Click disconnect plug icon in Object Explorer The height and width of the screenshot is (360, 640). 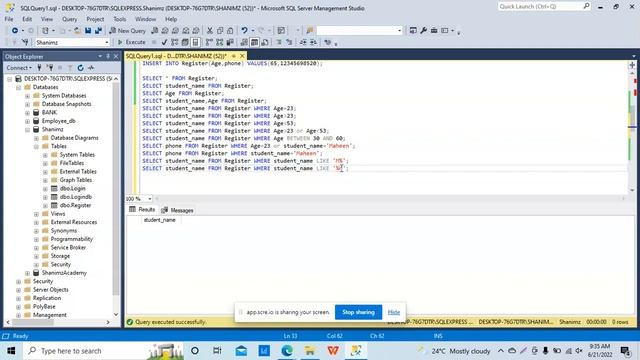[50, 68]
